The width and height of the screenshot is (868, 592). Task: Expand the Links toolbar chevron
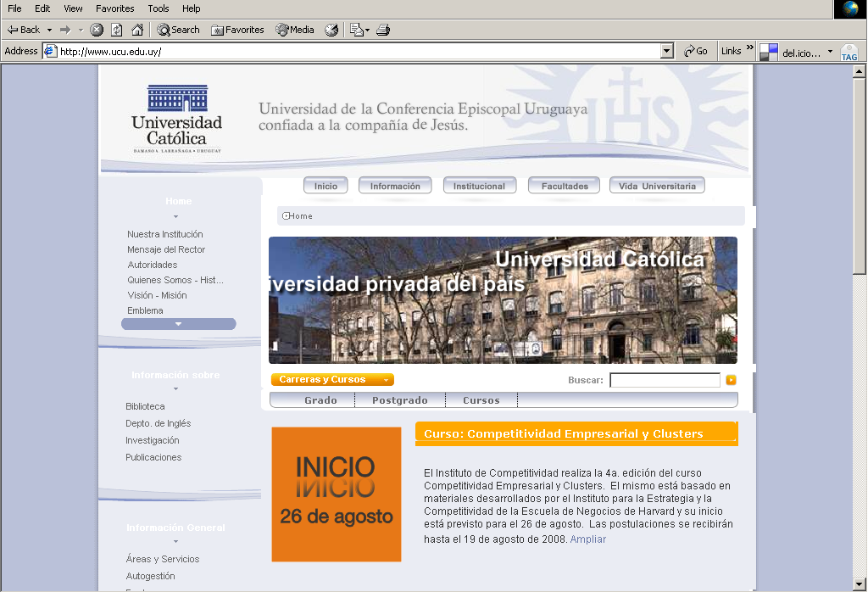point(750,47)
